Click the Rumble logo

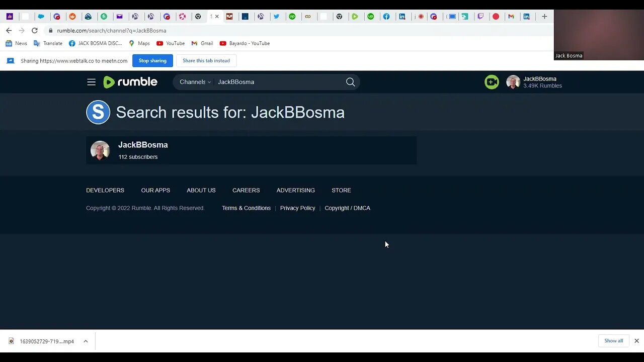pos(130,82)
